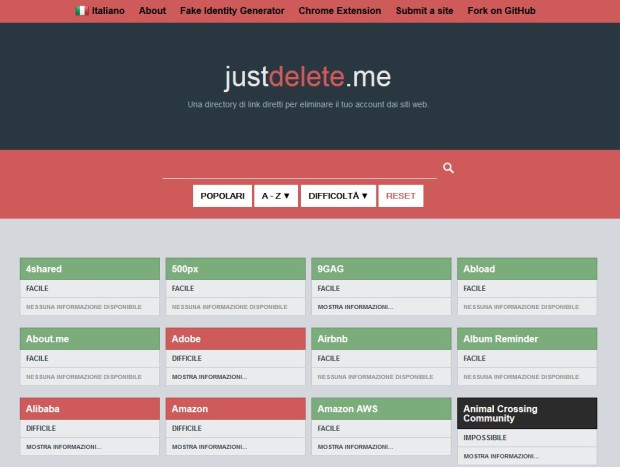Open the A - Z sort dropdown
The image size is (620, 467).
pyautogui.click(x=276, y=196)
